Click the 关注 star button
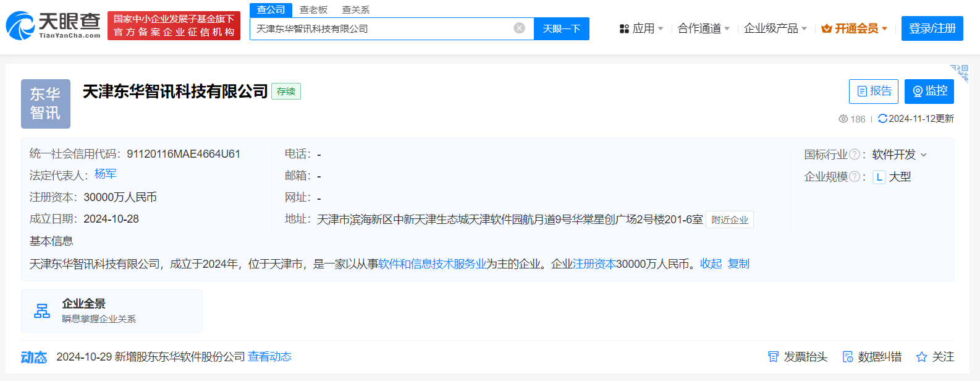 [x=935, y=357]
